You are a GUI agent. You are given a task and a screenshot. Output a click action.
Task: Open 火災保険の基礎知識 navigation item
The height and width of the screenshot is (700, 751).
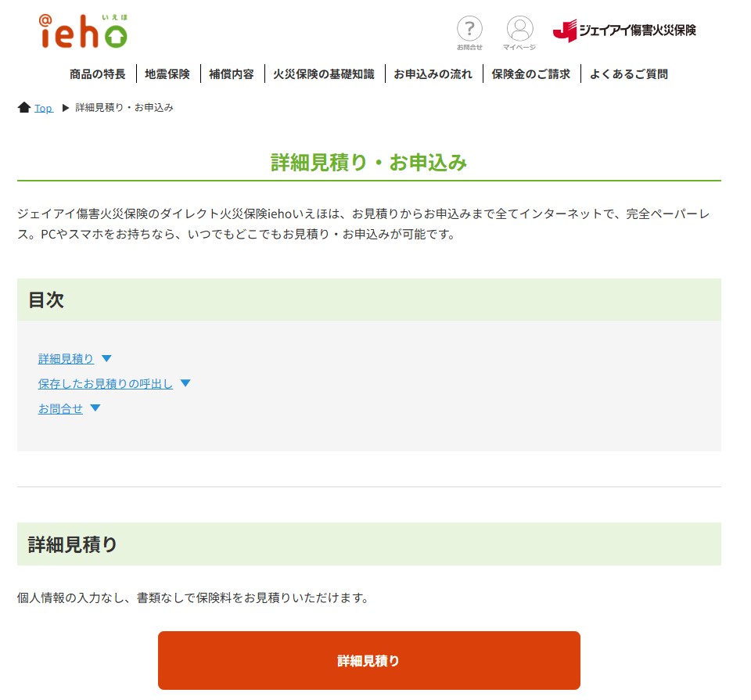[324, 74]
